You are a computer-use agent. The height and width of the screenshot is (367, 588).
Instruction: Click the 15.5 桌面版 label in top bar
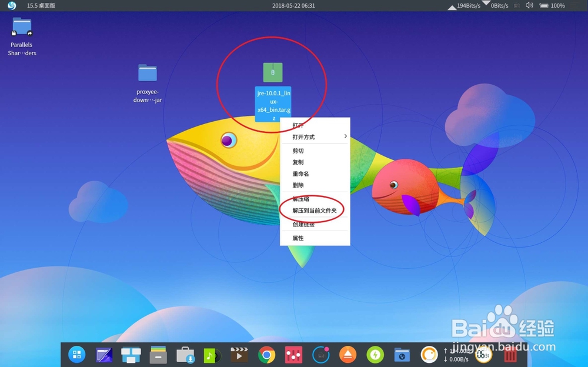click(41, 6)
